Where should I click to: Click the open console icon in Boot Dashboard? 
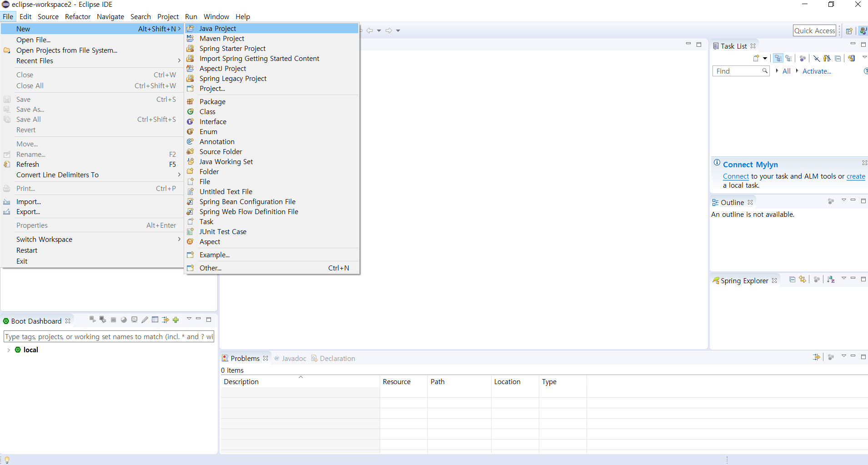coord(134,320)
